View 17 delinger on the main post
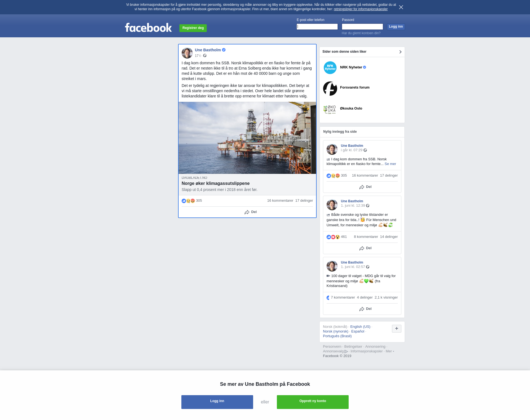 pos(304,201)
